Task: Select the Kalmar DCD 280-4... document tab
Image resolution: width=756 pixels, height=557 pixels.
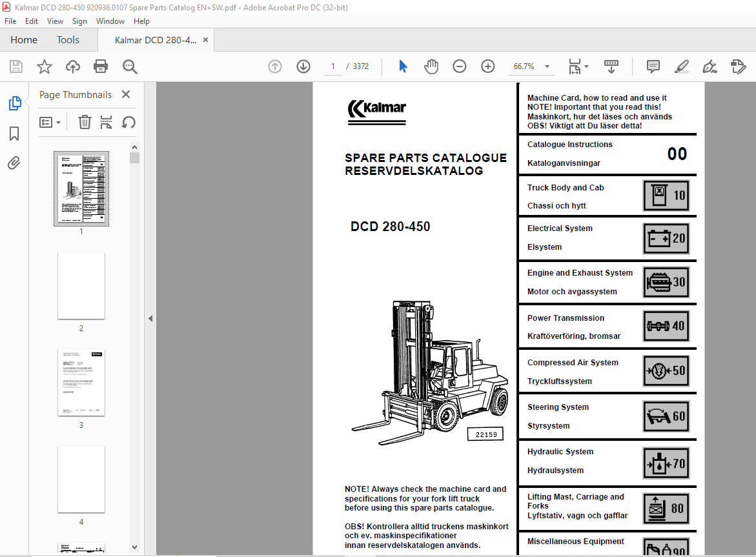Action: 155,40
